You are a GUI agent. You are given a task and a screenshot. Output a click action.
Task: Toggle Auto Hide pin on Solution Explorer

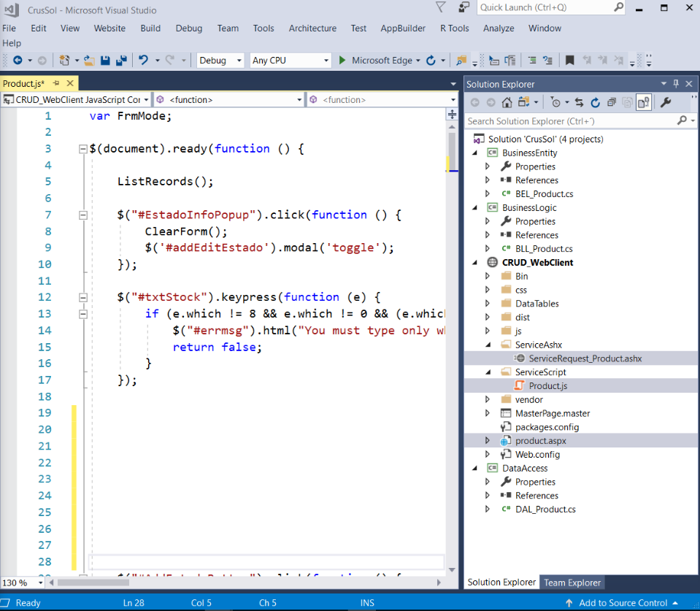click(677, 83)
